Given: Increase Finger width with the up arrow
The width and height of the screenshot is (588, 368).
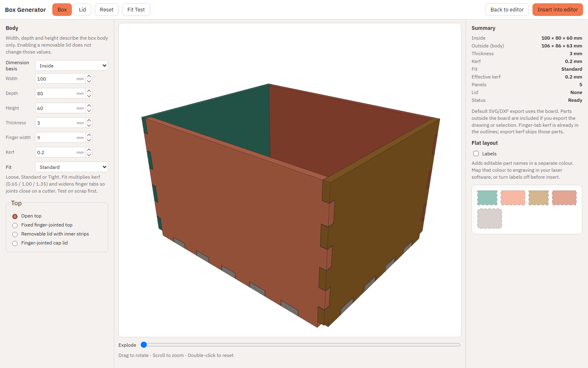Looking at the screenshot, I should [x=89, y=135].
